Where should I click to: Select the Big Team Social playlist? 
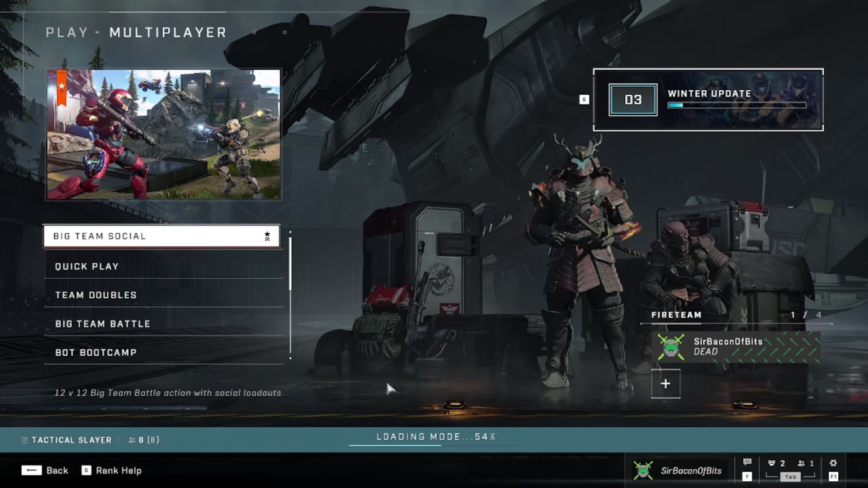(x=162, y=236)
